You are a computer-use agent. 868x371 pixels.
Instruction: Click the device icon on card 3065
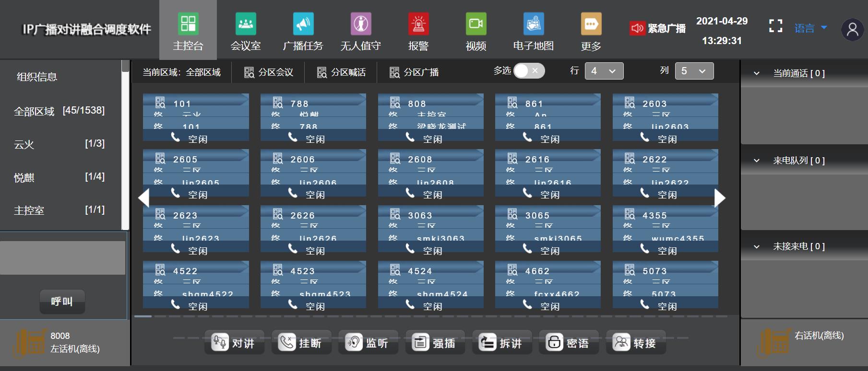(512, 214)
